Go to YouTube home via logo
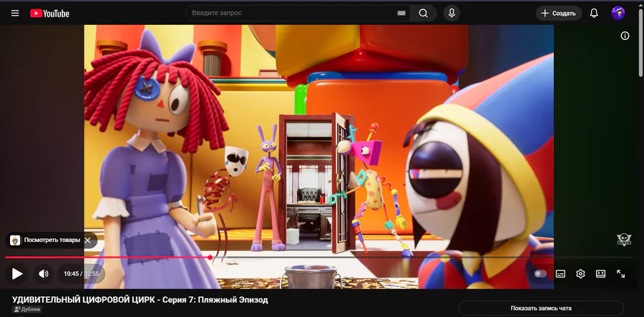The width and height of the screenshot is (644, 317). (x=49, y=14)
